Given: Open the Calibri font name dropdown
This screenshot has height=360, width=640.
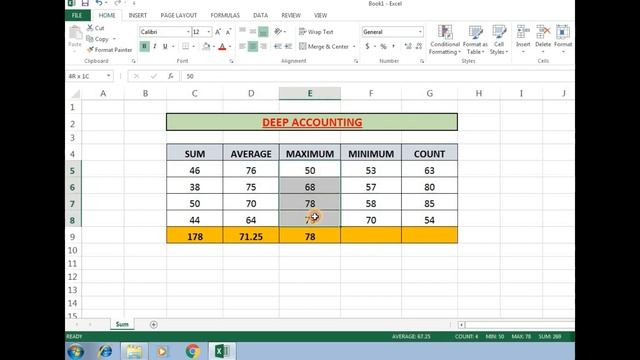Looking at the screenshot, I should point(188,32).
